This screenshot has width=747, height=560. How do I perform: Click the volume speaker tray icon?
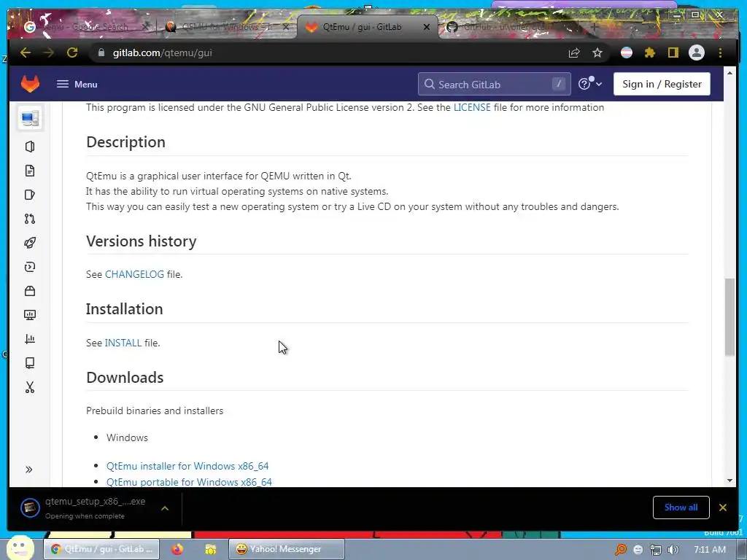[x=673, y=550]
